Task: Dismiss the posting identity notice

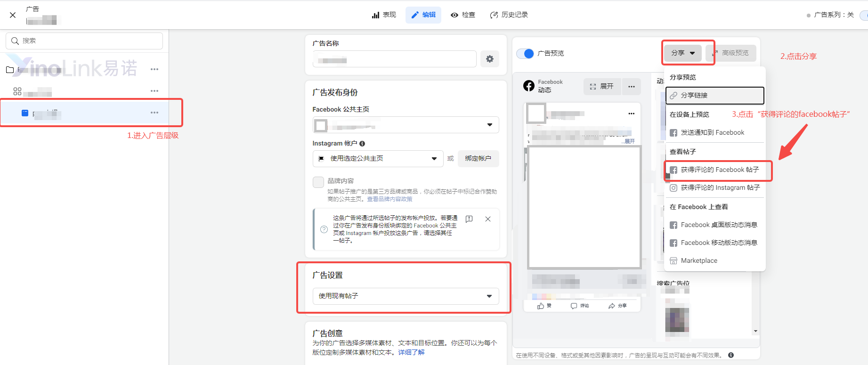Action: (488, 219)
